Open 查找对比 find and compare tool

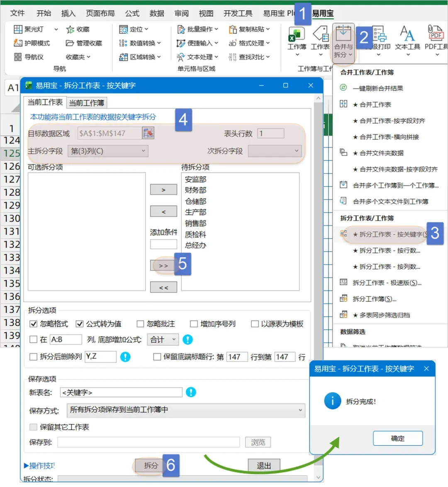pos(249,57)
